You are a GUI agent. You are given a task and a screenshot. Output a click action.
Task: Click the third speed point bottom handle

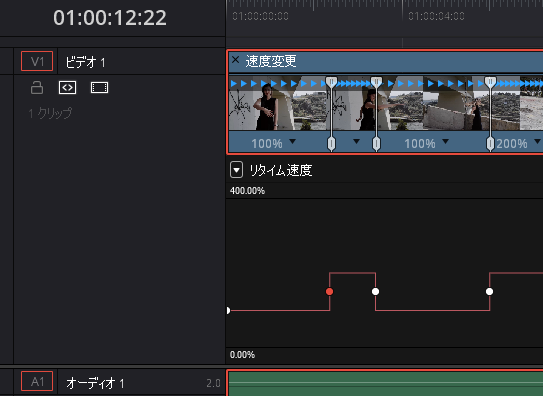coord(490,144)
